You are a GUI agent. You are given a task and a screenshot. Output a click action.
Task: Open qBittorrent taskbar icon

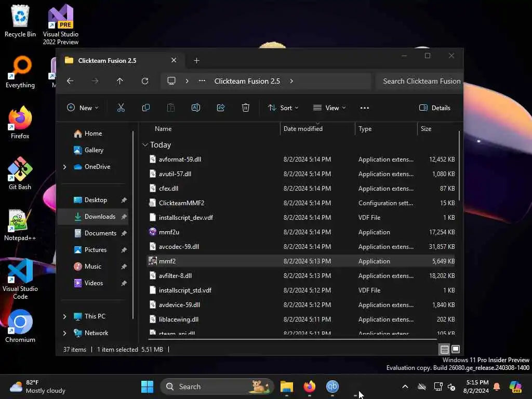(x=332, y=387)
